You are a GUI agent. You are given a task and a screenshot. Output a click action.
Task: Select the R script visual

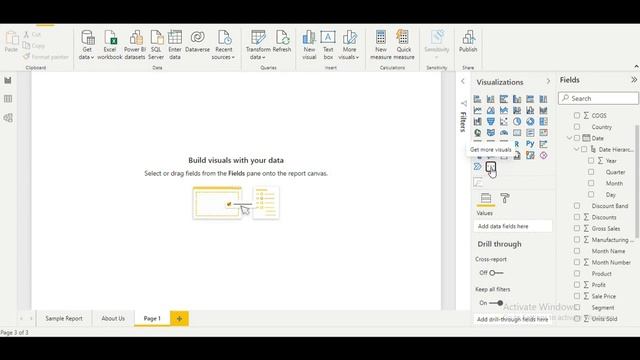(517, 144)
